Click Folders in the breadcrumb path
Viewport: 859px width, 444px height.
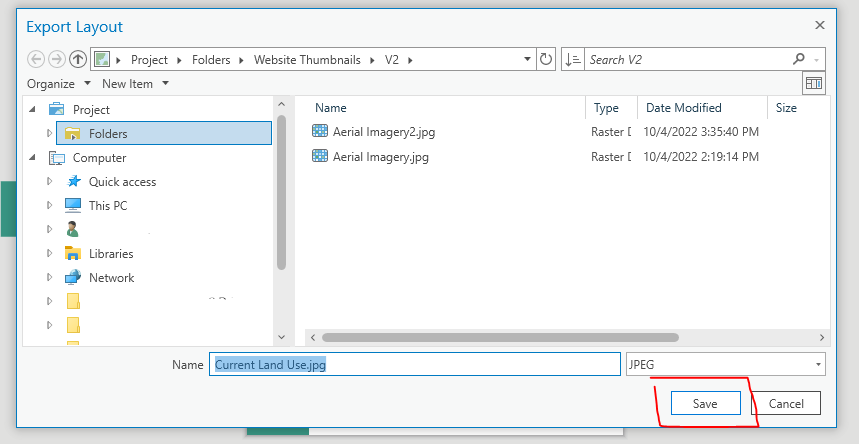pos(211,60)
